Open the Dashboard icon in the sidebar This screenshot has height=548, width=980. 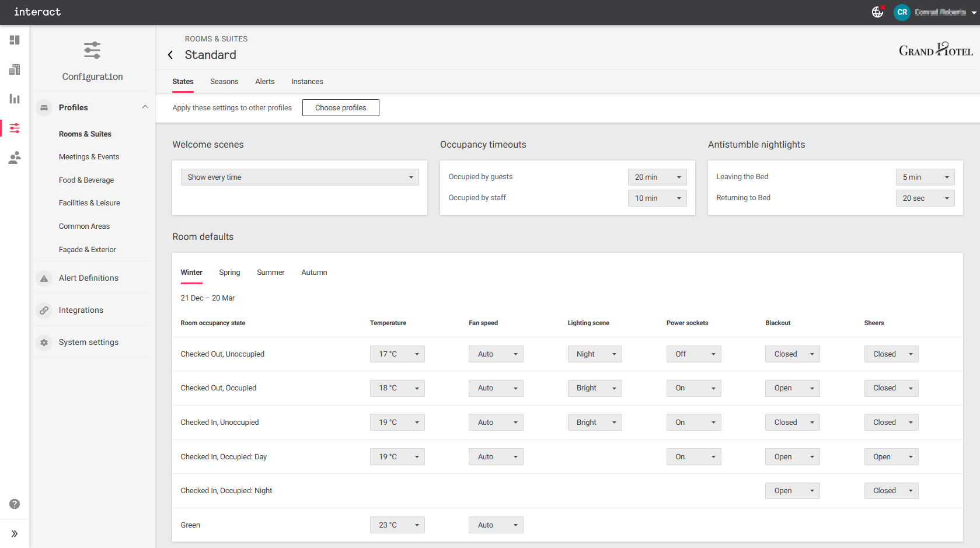click(15, 40)
